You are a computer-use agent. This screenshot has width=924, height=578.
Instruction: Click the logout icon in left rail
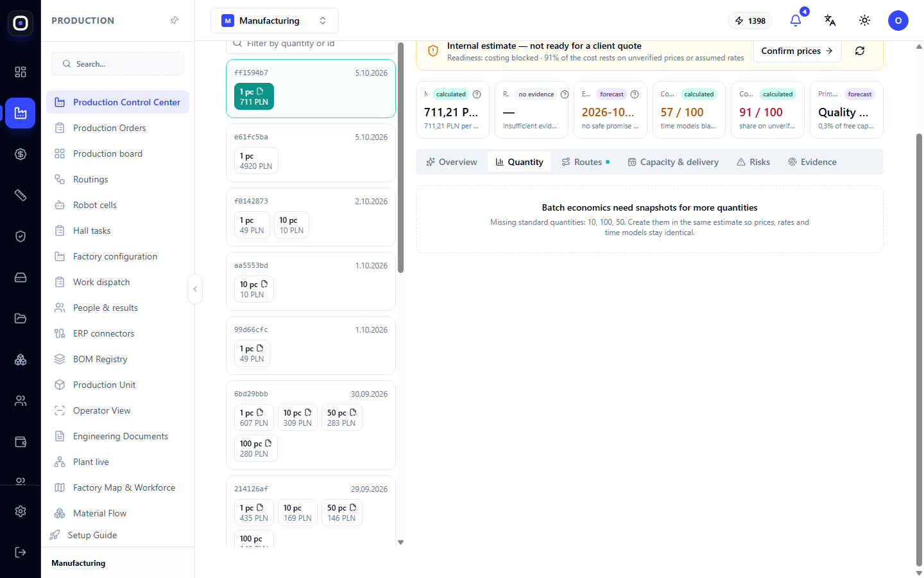(21, 552)
